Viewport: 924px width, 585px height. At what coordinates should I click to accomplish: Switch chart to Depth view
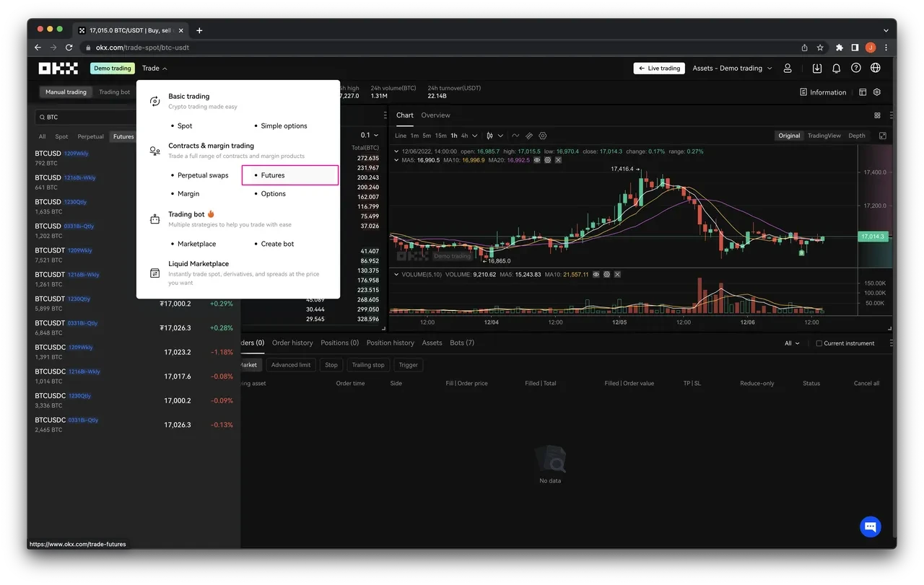857,136
